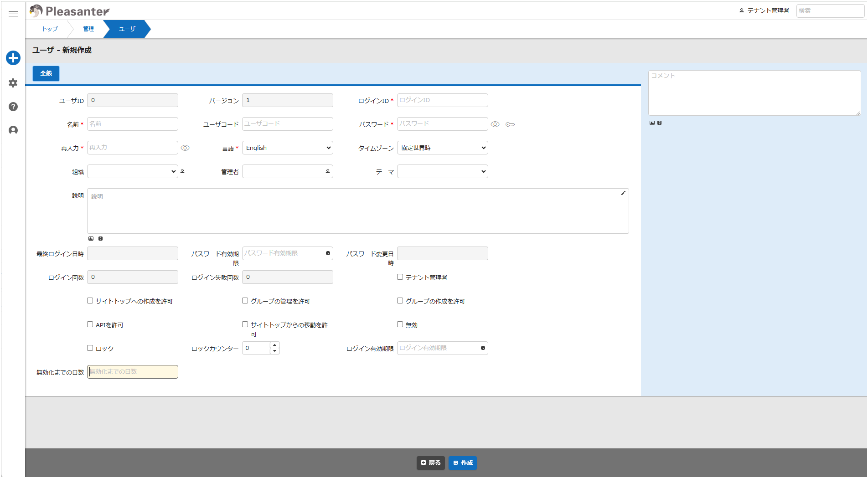Click image insert icon below コメント box
The image size is (868, 478).
click(x=652, y=123)
